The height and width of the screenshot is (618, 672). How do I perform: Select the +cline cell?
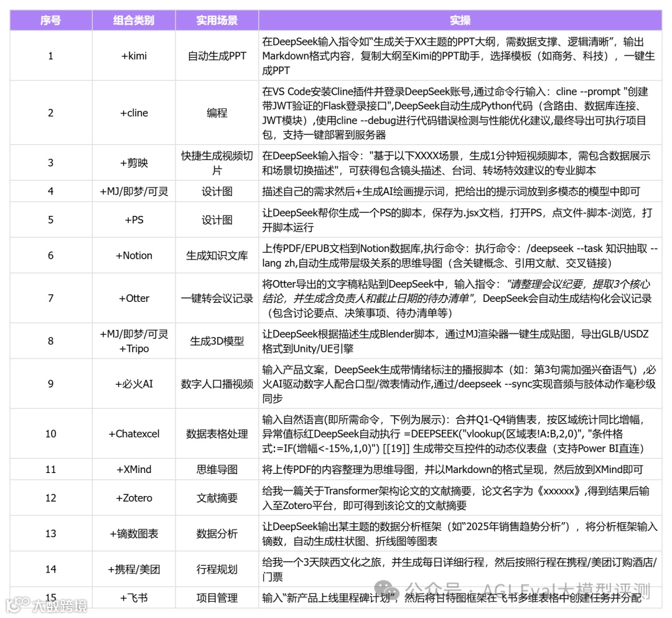click(x=134, y=113)
